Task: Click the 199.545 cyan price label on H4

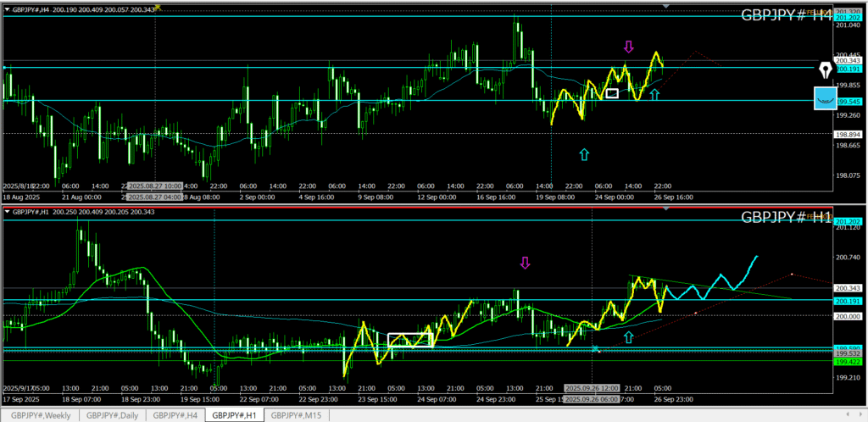Action: (849, 102)
